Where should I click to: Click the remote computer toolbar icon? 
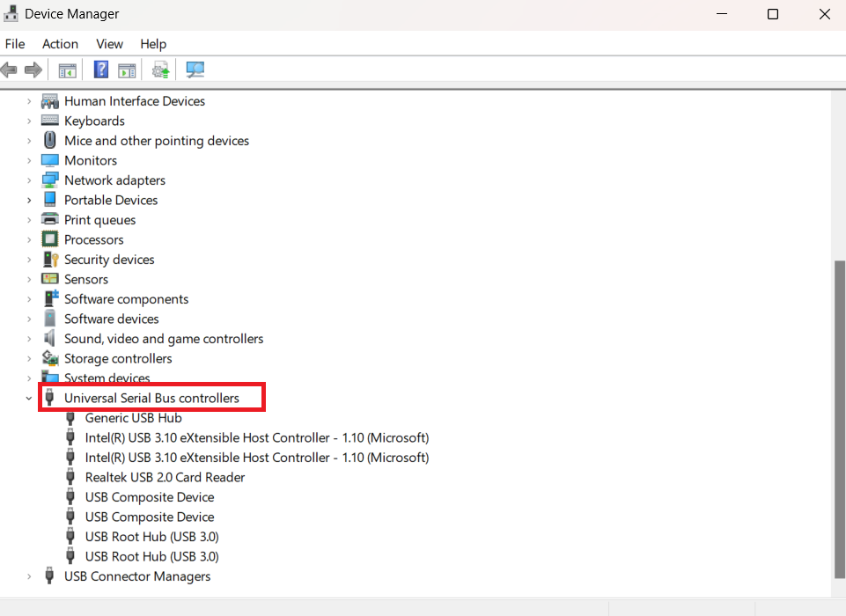click(x=195, y=69)
